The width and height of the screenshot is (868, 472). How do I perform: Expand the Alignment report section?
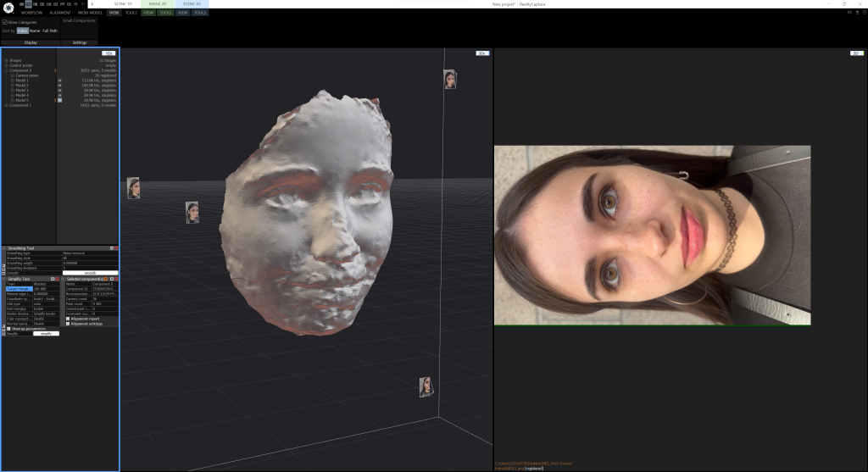point(68,319)
